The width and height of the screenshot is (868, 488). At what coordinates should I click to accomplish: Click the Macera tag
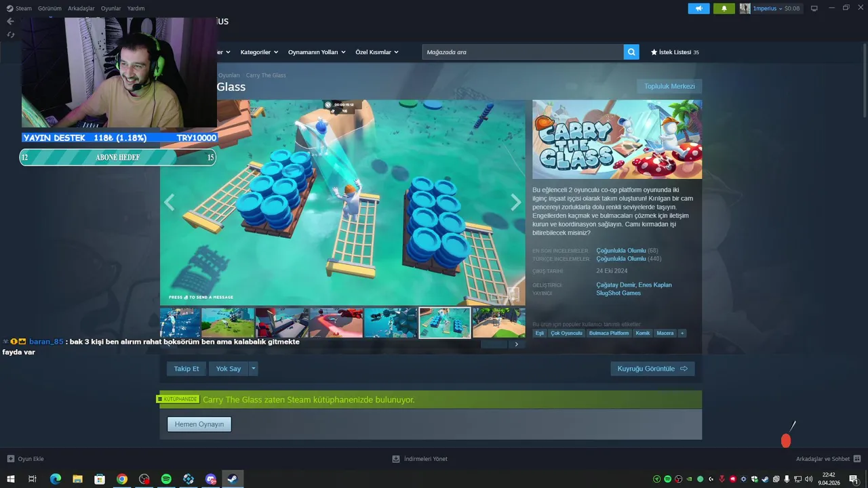pos(665,333)
